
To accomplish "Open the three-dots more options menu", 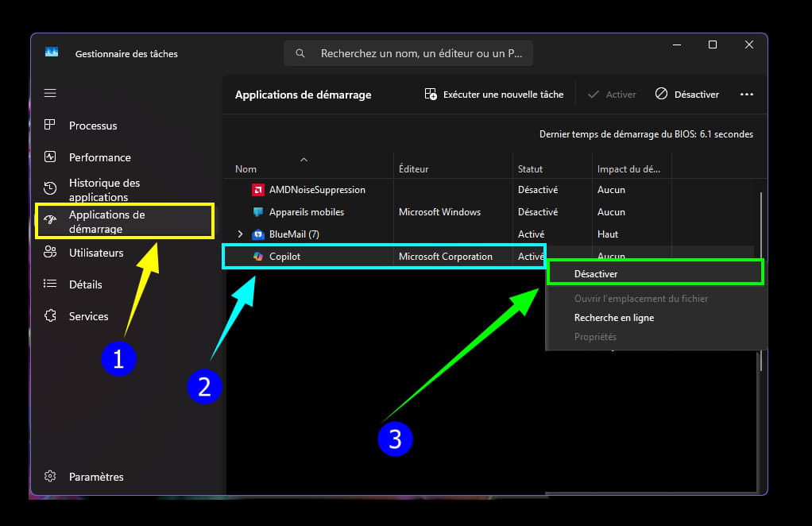I will 746,95.
